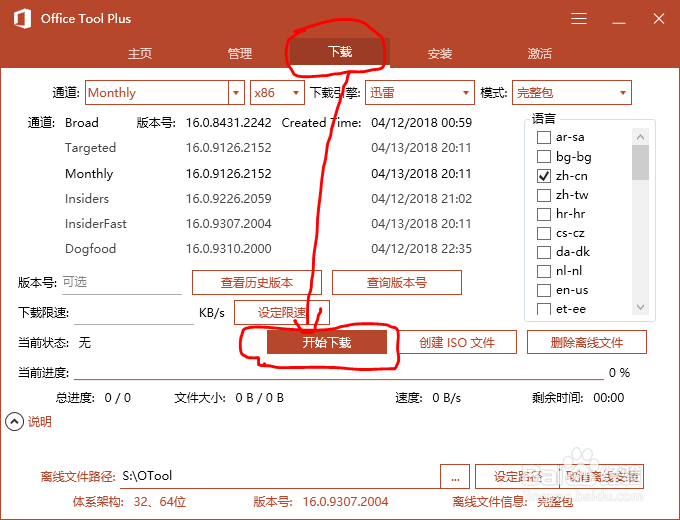Screen dimensions: 680x520
Task: Start download with 开始下载 button
Action: point(327,342)
